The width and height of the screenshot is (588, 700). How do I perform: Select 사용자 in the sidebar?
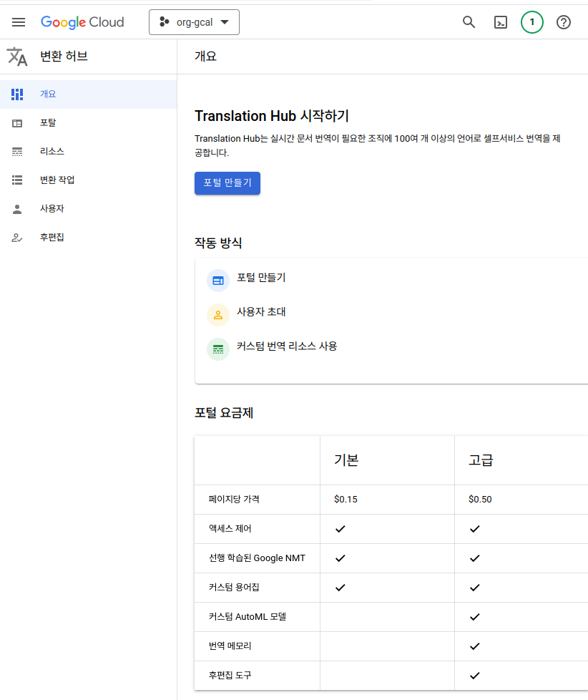[x=52, y=208]
